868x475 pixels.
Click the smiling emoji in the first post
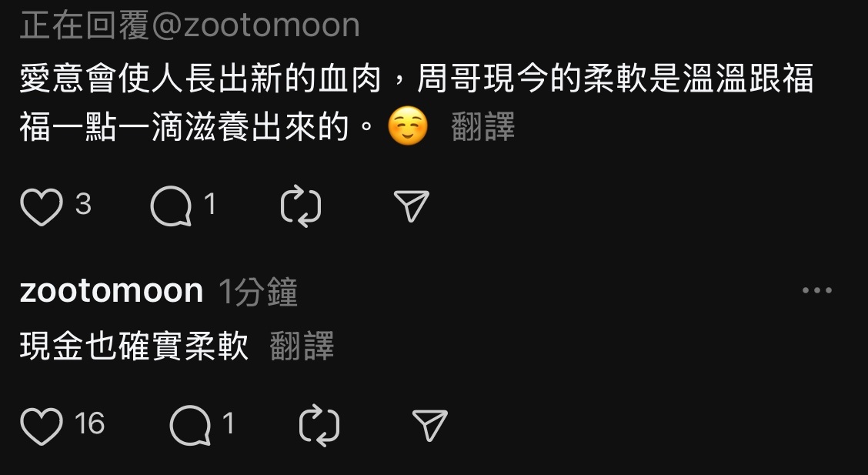tap(408, 127)
